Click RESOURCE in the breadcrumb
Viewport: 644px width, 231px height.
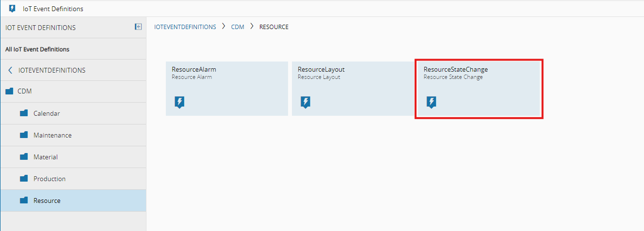click(274, 27)
